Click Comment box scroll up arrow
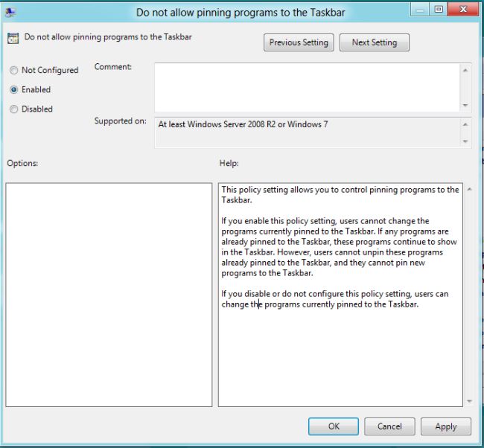This screenshot has height=448, width=484. (465, 71)
